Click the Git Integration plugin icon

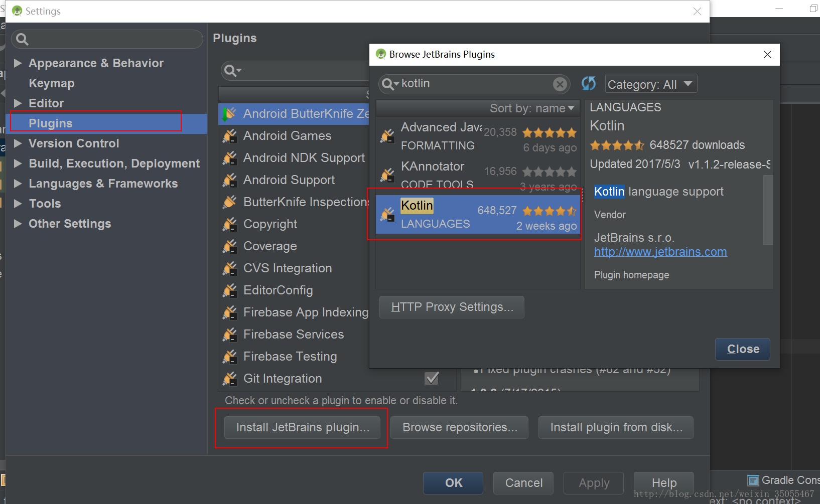[229, 379]
